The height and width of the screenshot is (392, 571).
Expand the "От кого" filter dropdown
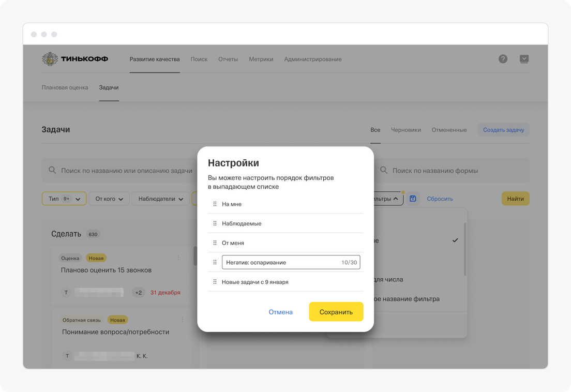[x=109, y=199]
